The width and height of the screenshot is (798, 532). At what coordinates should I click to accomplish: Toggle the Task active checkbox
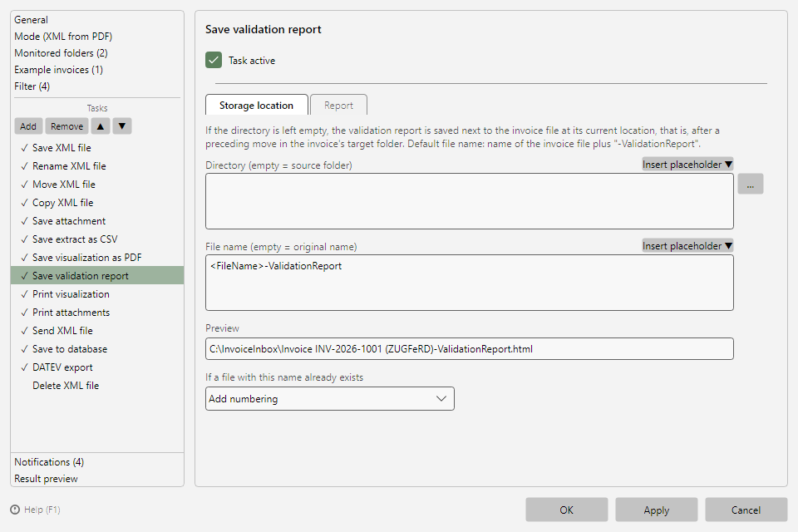pyautogui.click(x=214, y=60)
